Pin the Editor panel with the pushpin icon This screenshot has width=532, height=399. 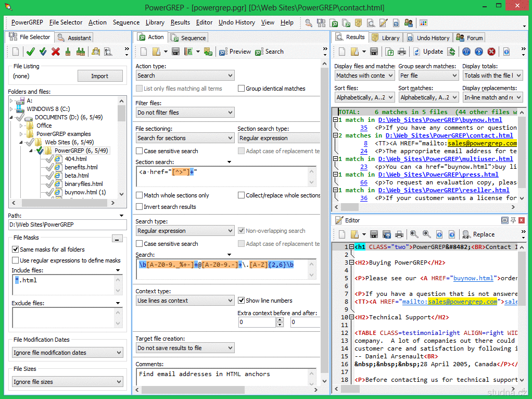coord(513,220)
